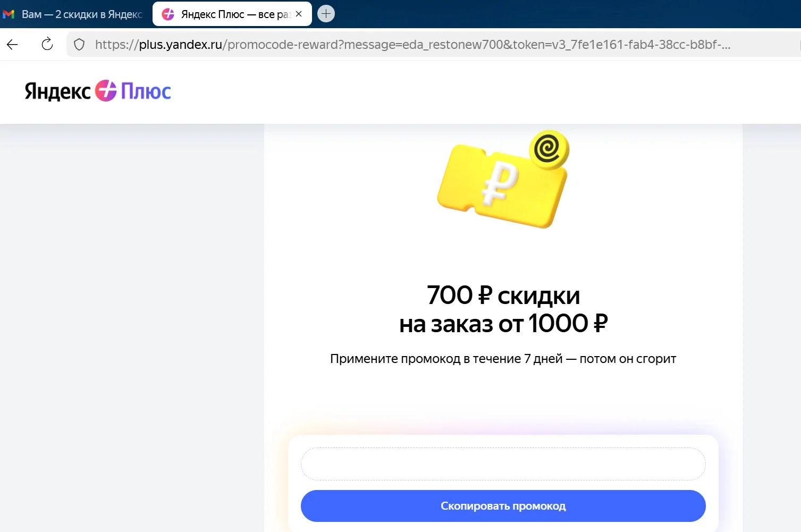Close the Яндекс Плюс tab
Screen dimensions: 801x532
click(299, 14)
